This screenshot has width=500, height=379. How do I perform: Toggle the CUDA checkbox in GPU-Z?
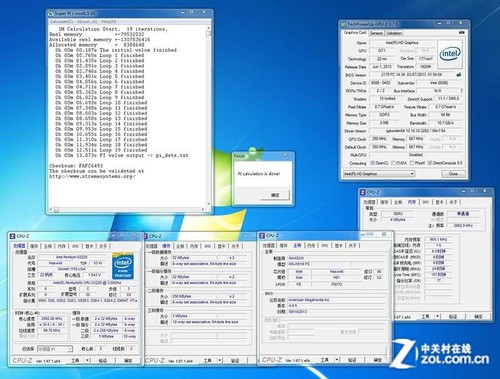(393, 163)
